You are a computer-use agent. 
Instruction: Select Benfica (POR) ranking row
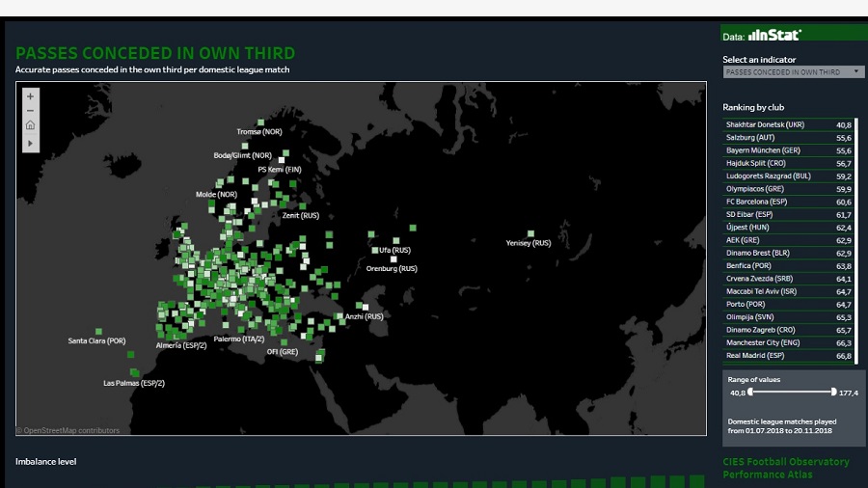click(788, 265)
